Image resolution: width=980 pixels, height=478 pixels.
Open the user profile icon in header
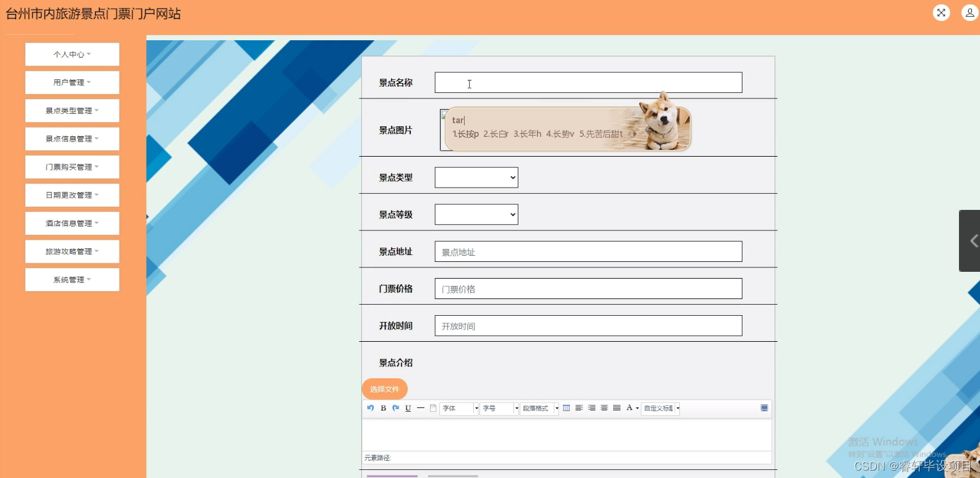pos(969,12)
